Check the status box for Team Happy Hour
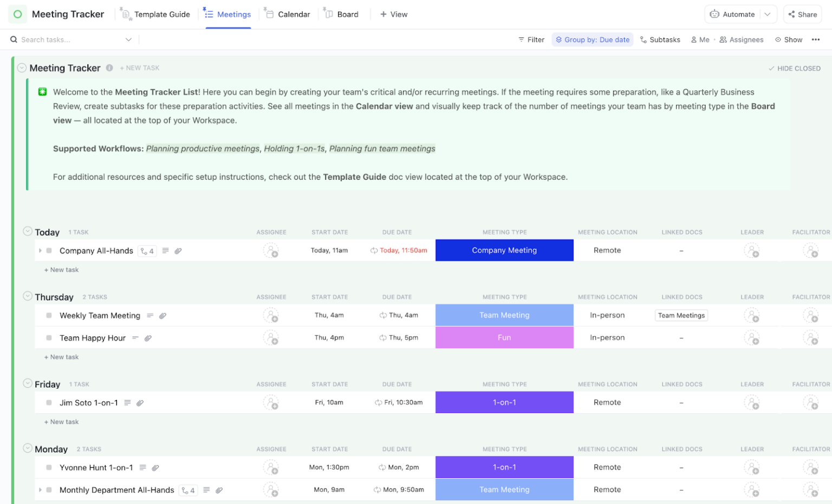Image resolution: width=832 pixels, height=504 pixels. pos(48,337)
